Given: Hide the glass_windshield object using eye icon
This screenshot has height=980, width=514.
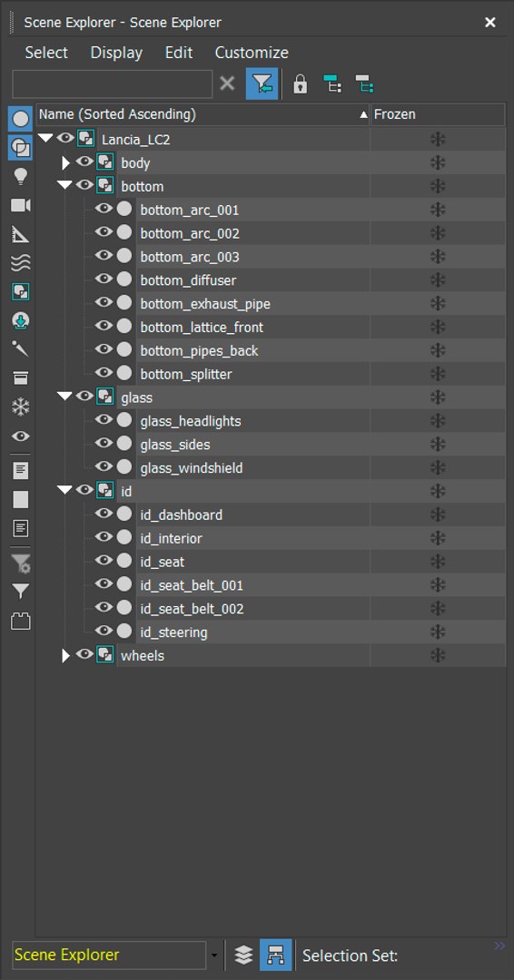Looking at the screenshot, I should pyautogui.click(x=104, y=467).
